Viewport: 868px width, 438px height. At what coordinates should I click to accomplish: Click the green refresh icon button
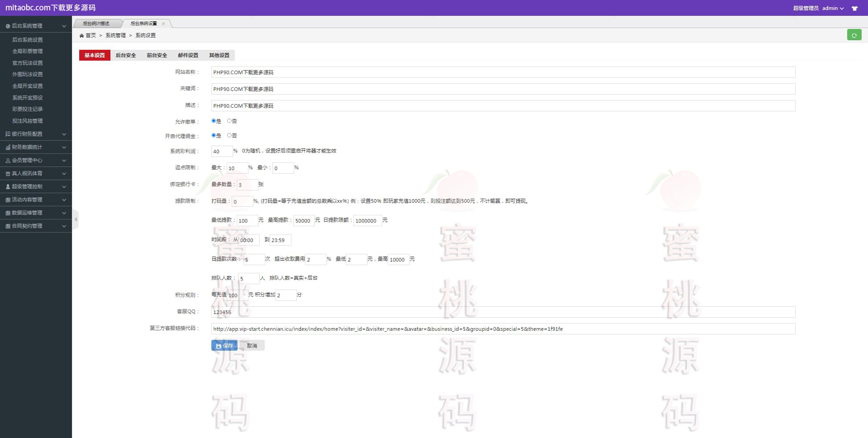tap(854, 35)
